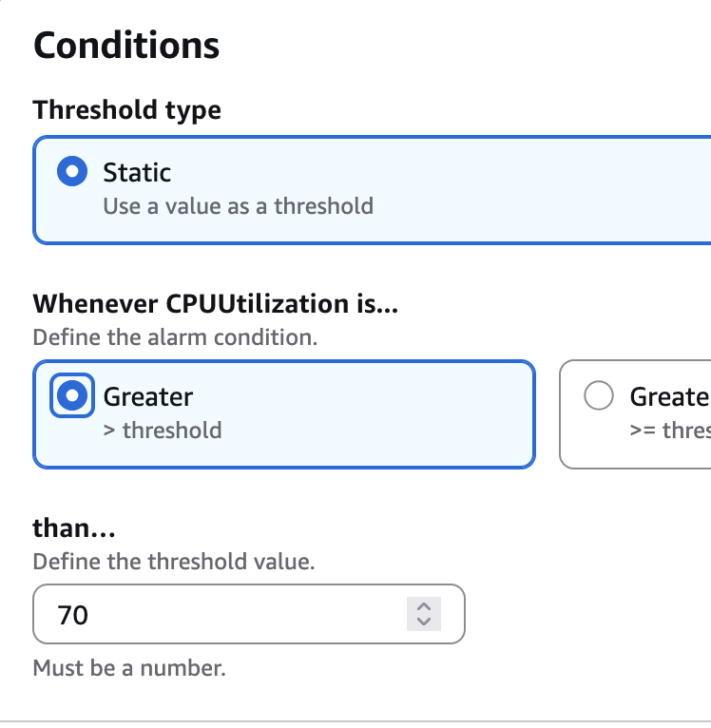The image size is (711, 728).
Task: Choose the Greater condition radio button
Action: (x=71, y=396)
